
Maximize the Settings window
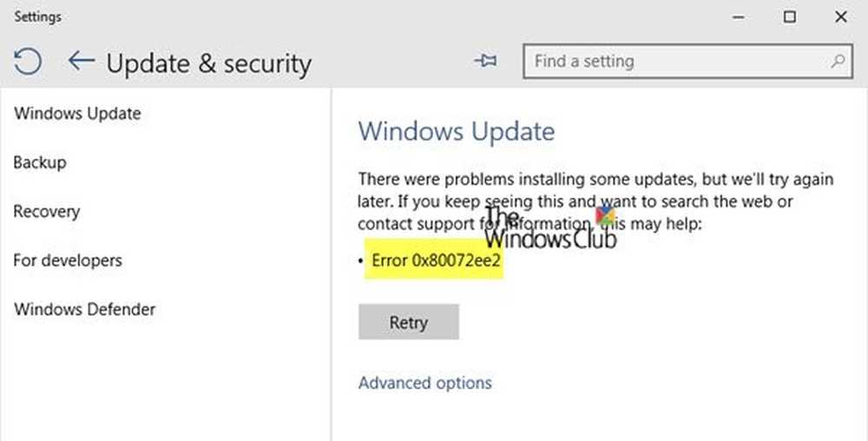[x=789, y=16]
